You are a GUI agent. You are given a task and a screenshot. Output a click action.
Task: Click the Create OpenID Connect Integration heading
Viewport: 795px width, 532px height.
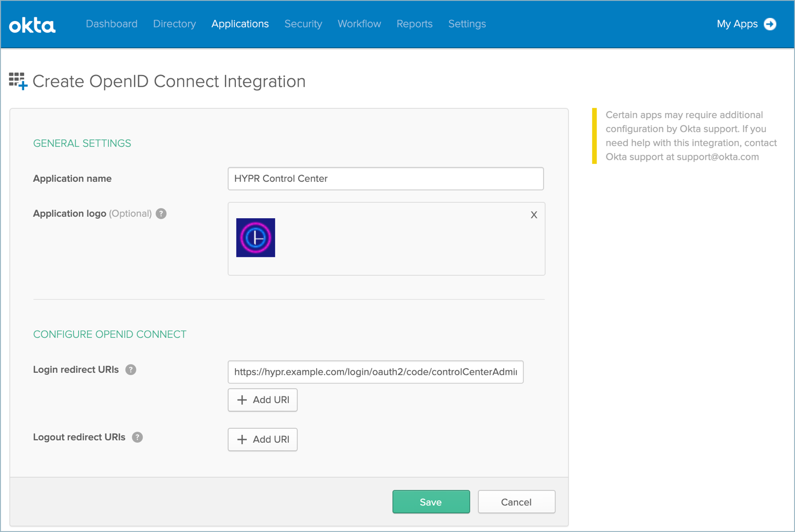[x=169, y=81]
